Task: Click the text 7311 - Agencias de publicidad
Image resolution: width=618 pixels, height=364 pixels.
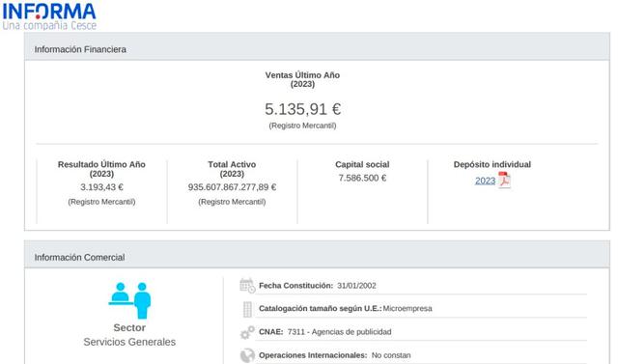Action: click(x=339, y=332)
